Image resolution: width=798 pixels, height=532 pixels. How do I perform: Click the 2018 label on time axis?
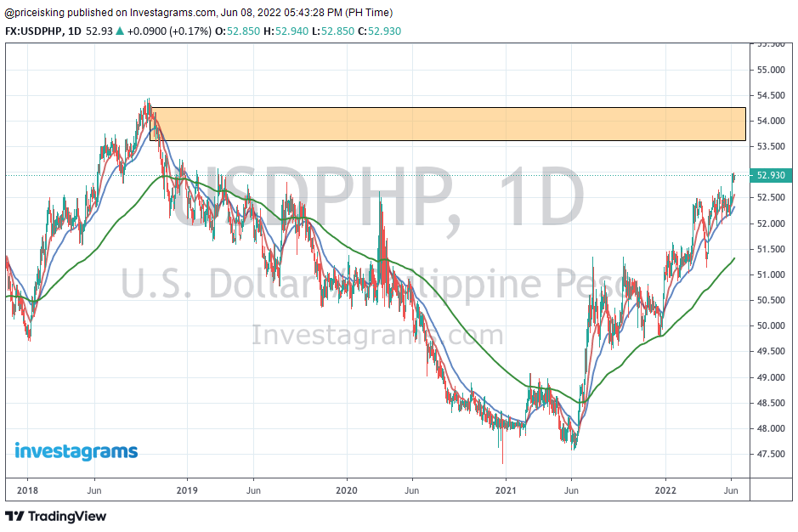pyautogui.click(x=28, y=490)
